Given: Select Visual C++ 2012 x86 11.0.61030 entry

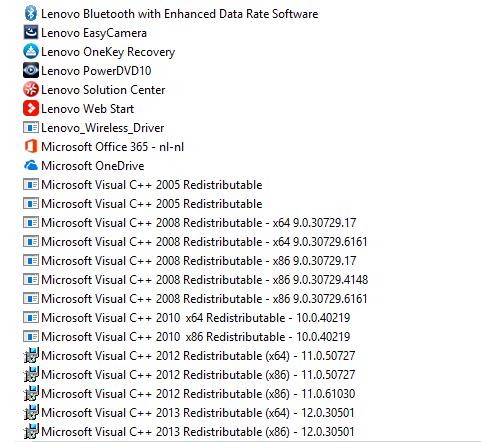Looking at the screenshot, I should pos(198,394).
